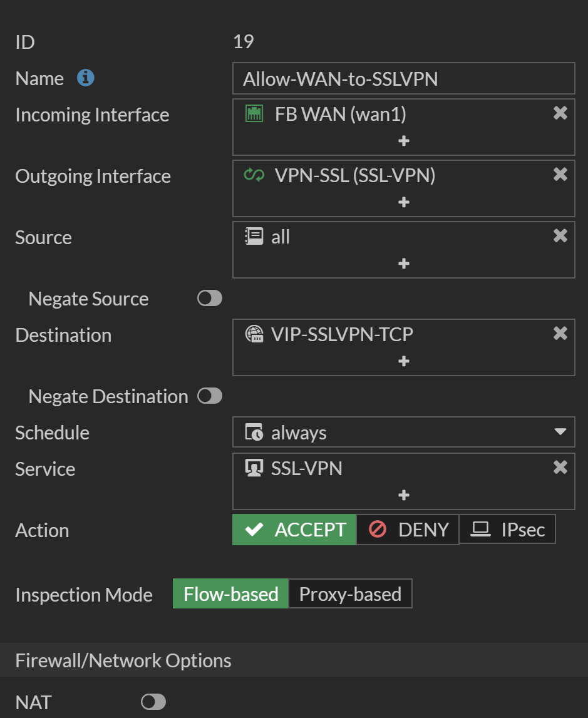Add another outgoing interface with plus

click(404, 202)
